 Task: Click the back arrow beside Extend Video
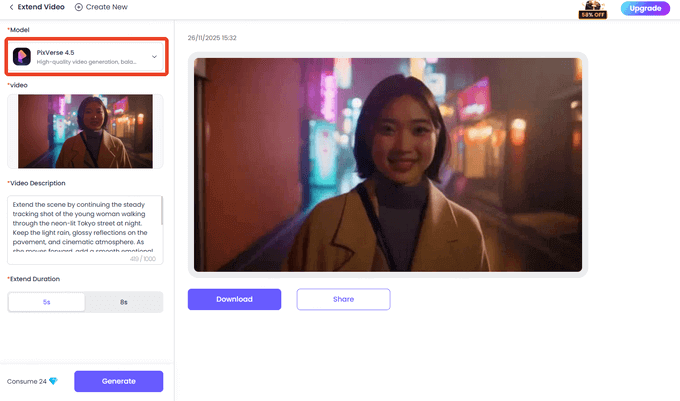[11, 7]
